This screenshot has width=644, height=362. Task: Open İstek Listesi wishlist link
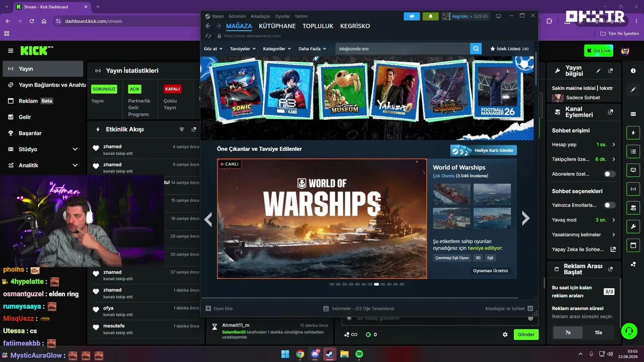click(509, 49)
